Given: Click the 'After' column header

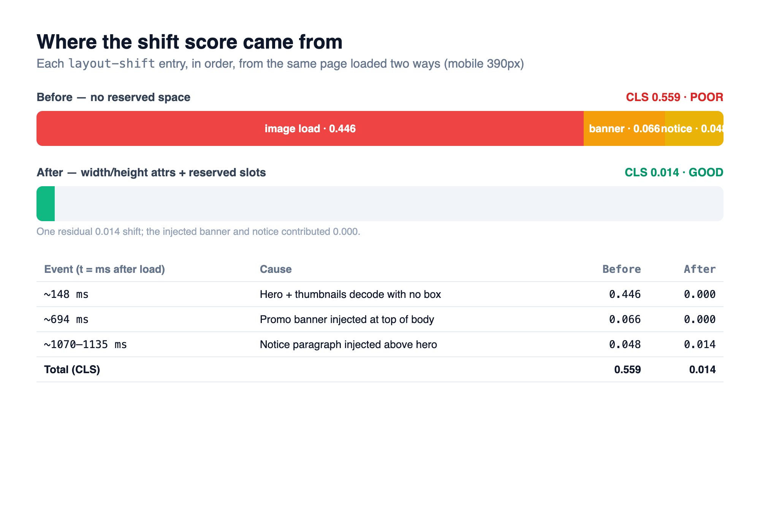Looking at the screenshot, I should point(700,269).
